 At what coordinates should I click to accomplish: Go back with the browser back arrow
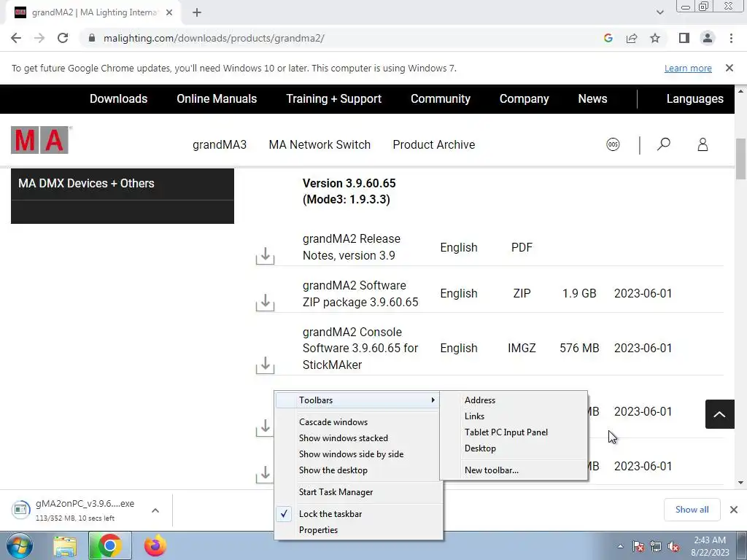[x=16, y=38]
